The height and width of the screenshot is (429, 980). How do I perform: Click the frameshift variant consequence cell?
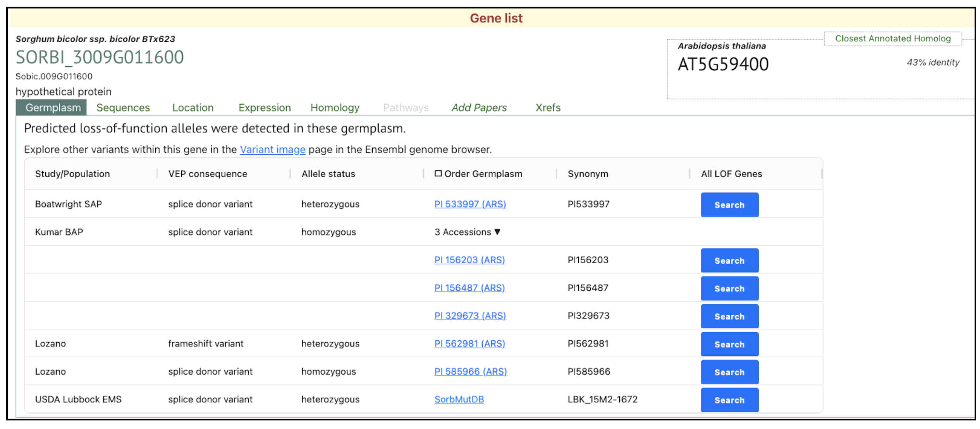coord(206,343)
